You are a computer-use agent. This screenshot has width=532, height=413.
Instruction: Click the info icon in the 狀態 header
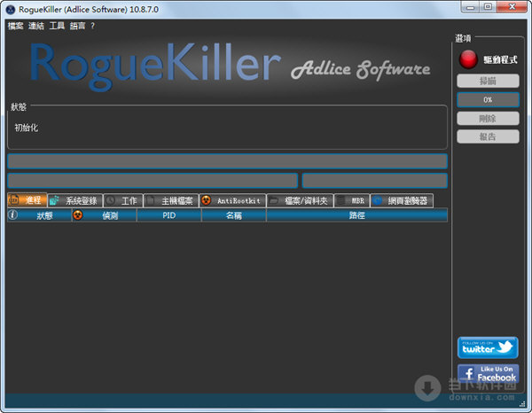click(x=13, y=214)
